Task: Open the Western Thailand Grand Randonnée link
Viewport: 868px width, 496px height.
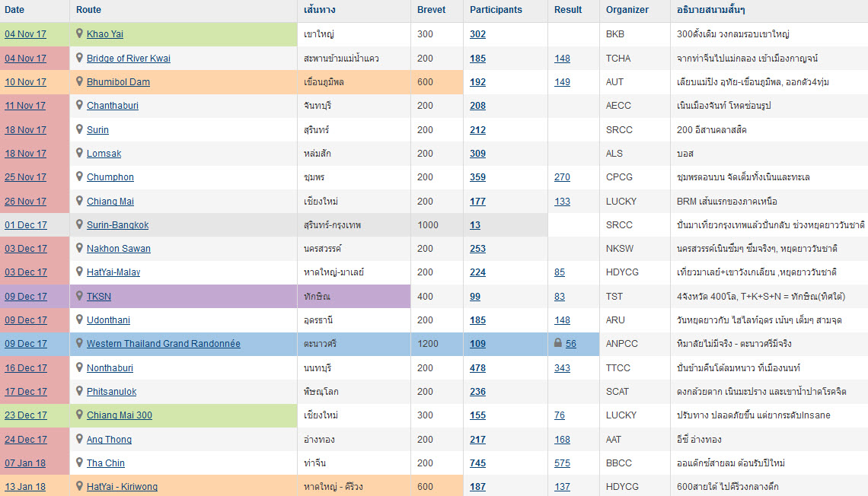Action: point(163,343)
